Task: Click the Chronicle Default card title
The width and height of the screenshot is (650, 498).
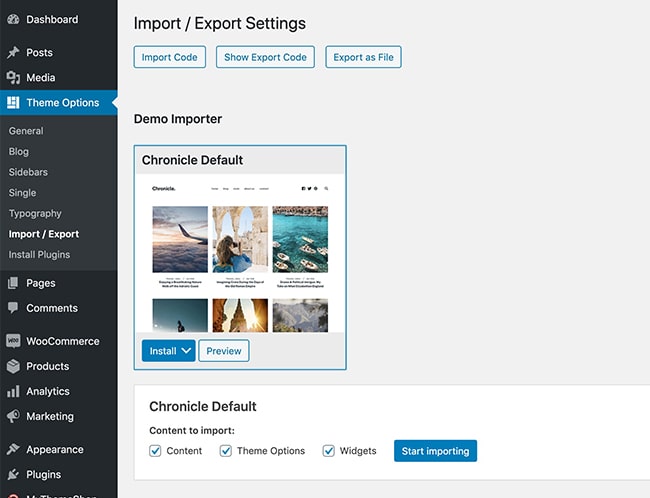Action: pos(192,160)
